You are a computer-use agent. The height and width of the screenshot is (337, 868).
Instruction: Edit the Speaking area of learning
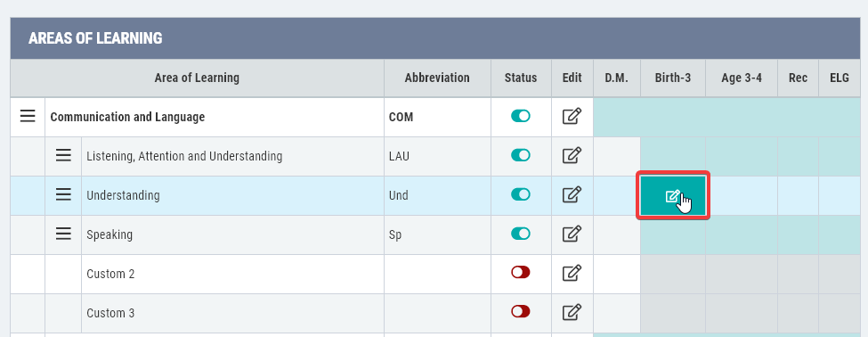pyautogui.click(x=572, y=234)
